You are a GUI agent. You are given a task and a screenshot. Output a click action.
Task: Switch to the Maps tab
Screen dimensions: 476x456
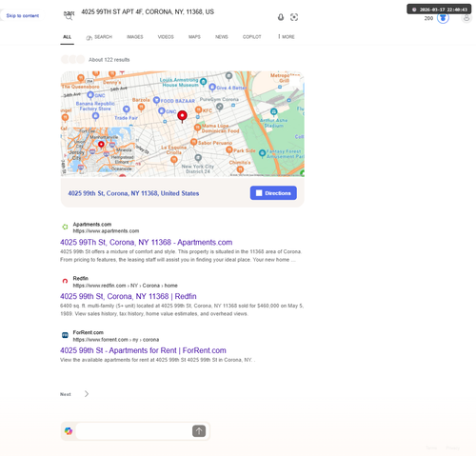(x=194, y=37)
